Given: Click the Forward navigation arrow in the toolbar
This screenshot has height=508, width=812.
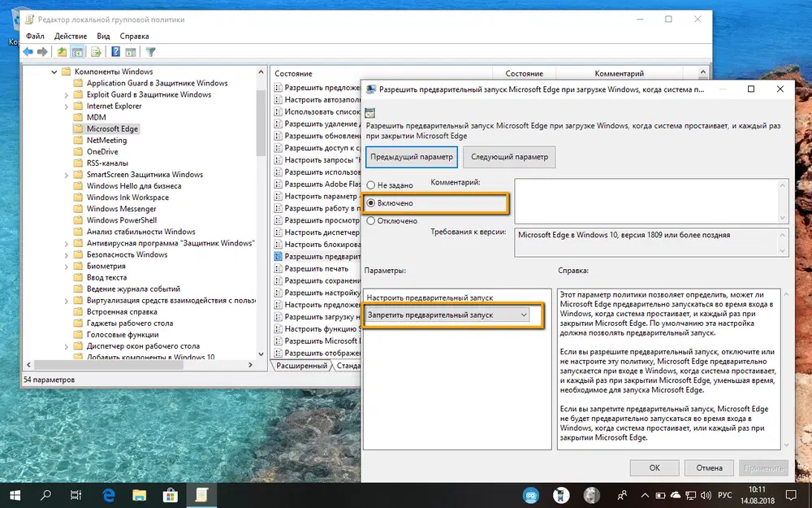Looking at the screenshot, I should point(41,50).
